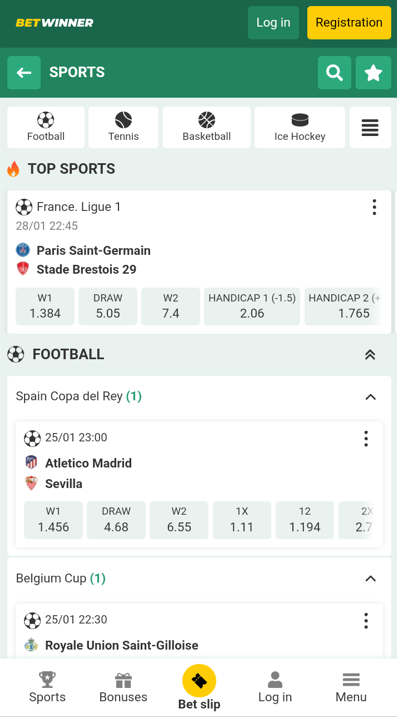This screenshot has height=717, width=397.
Task: Click the Log in button in header
Action: pos(273,22)
